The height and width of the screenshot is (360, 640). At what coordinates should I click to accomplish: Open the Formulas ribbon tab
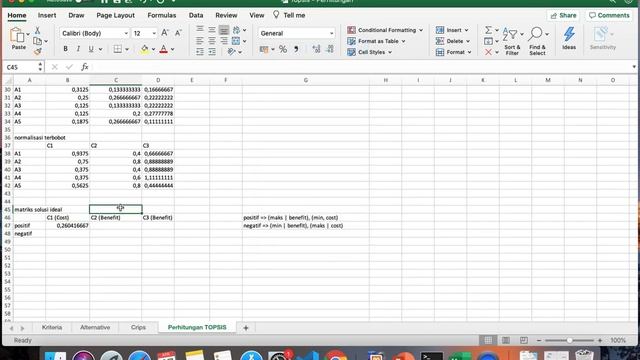(162, 15)
